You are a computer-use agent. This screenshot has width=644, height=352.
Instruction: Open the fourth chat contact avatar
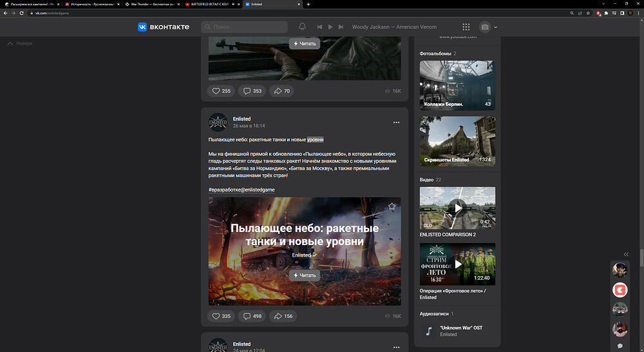pyautogui.click(x=620, y=329)
